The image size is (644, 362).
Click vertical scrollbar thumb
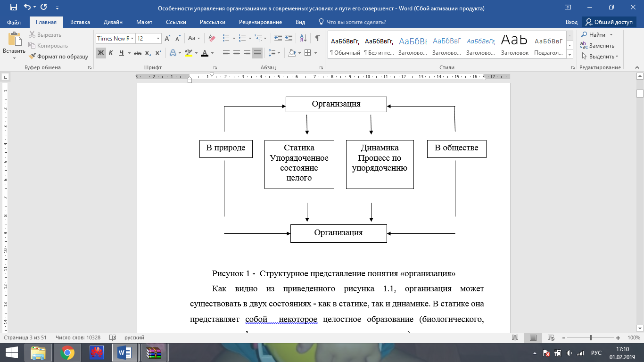point(640,93)
